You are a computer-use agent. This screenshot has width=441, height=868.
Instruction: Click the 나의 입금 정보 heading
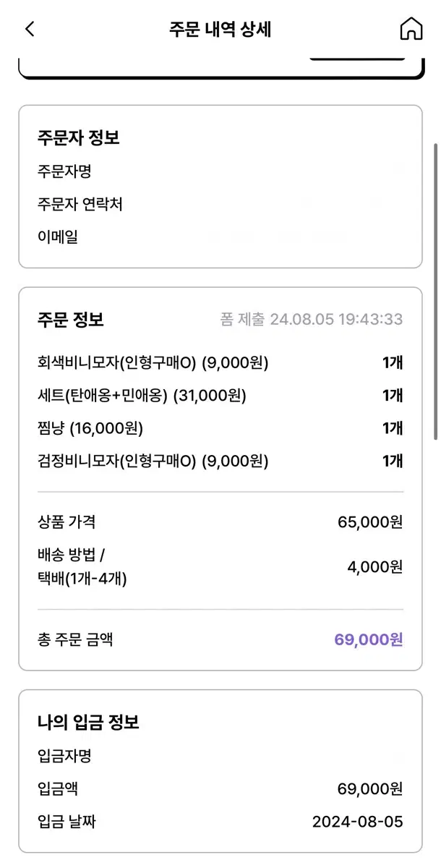[x=88, y=722]
